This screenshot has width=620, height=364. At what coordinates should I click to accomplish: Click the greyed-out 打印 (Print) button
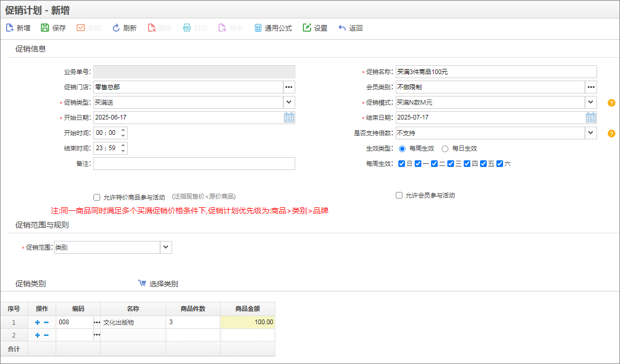coord(195,28)
